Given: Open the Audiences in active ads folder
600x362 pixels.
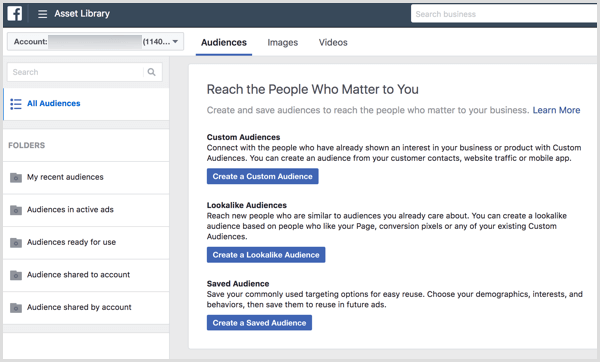Looking at the screenshot, I should click(x=86, y=210).
